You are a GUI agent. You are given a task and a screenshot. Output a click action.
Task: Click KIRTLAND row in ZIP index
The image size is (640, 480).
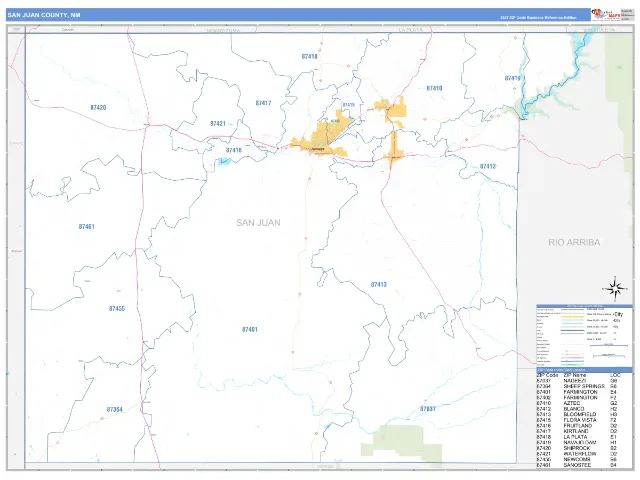[x=577, y=431]
